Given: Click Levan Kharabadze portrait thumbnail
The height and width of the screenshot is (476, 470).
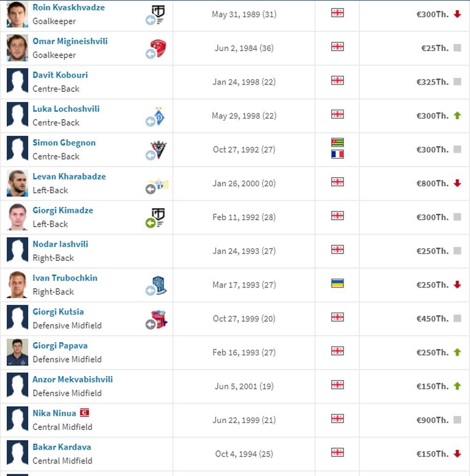Looking at the screenshot, I should click(17, 183).
